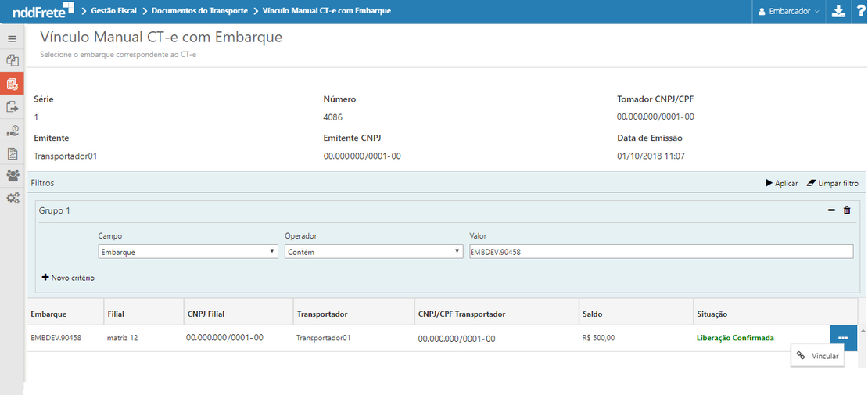This screenshot has height=395, width=868.
Task: Click the download icon in top bar
Action: click(x=838, y=11)
